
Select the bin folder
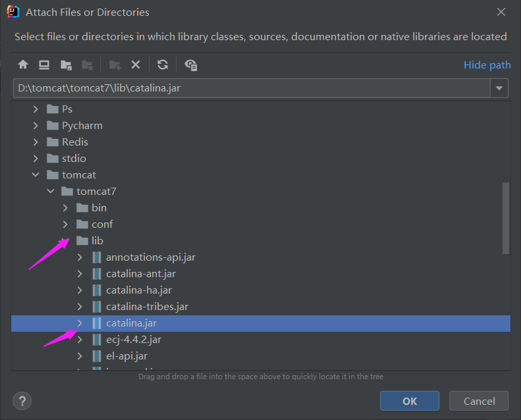99,208
